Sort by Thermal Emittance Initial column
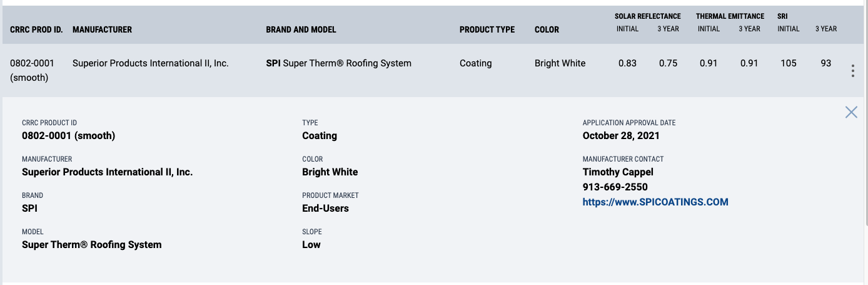Image resolution: width=868 pixels, height=285 pixels. (x=709, y=29)
